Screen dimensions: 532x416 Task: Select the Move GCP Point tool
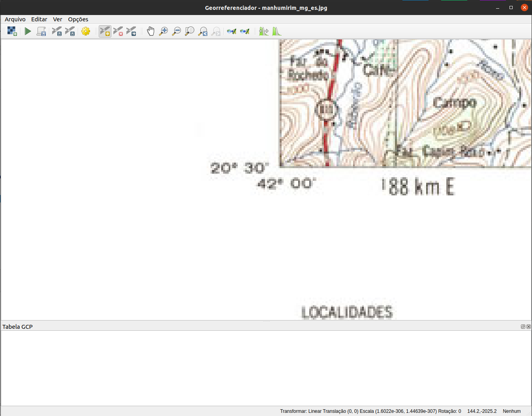[x=131, y=31]
